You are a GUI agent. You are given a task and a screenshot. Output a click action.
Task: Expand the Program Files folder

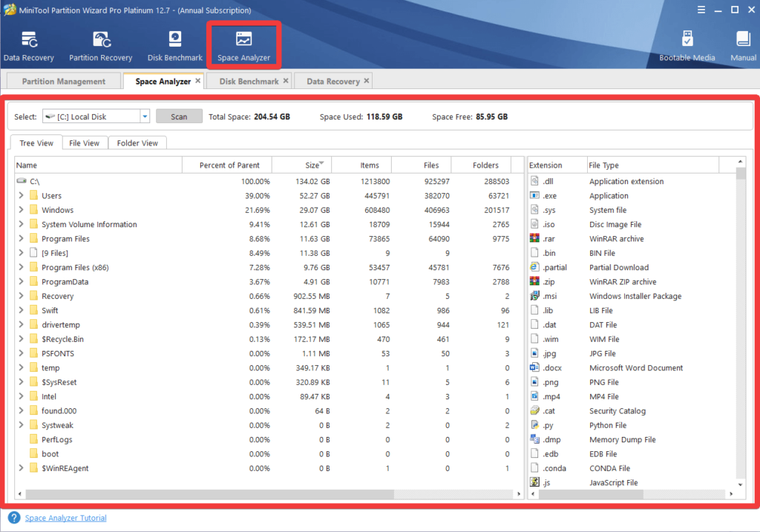tap(21, 238)
